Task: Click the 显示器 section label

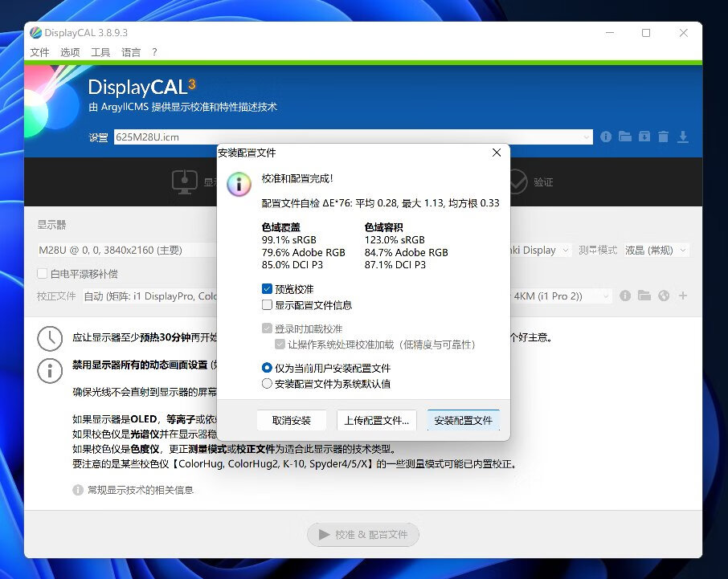Action: [x=51, y=225]
